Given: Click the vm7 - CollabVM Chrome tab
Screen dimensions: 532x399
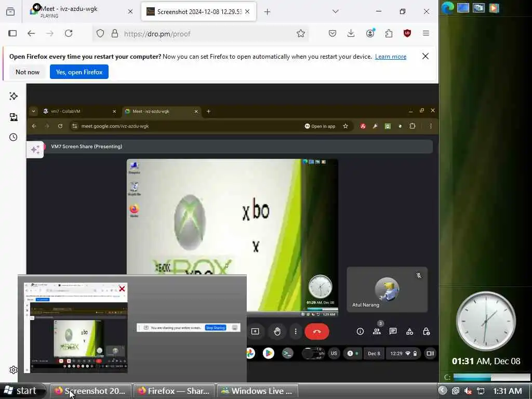Looking at the screenshot, I should [79, 111].
